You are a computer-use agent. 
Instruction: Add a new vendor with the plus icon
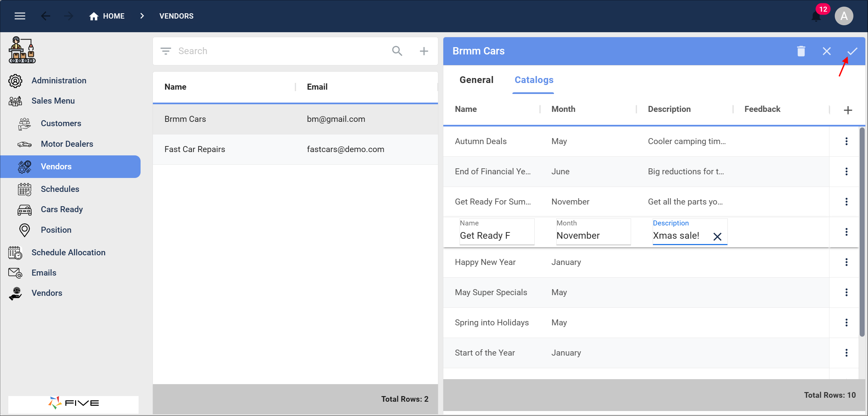click(x=424, y=51)
